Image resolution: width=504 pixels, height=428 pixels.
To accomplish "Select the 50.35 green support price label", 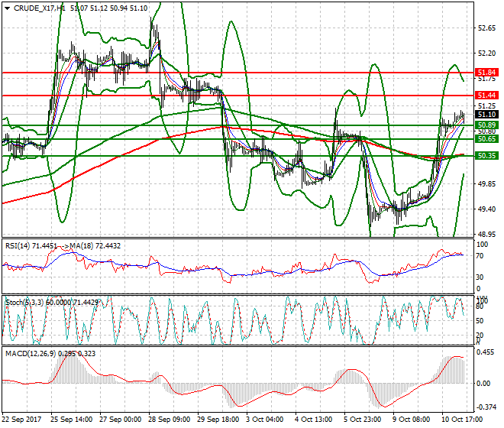I will pyautogui.click(x=486, y=155).
